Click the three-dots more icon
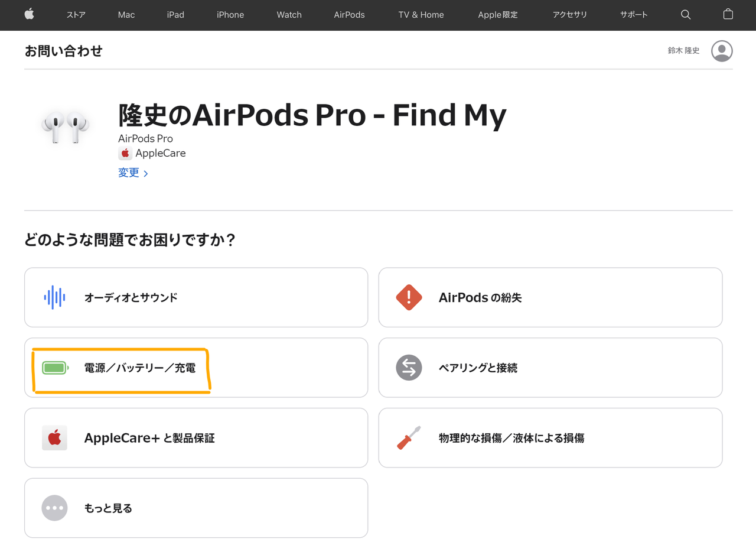The image size is (756, 555). coord(54,508)
